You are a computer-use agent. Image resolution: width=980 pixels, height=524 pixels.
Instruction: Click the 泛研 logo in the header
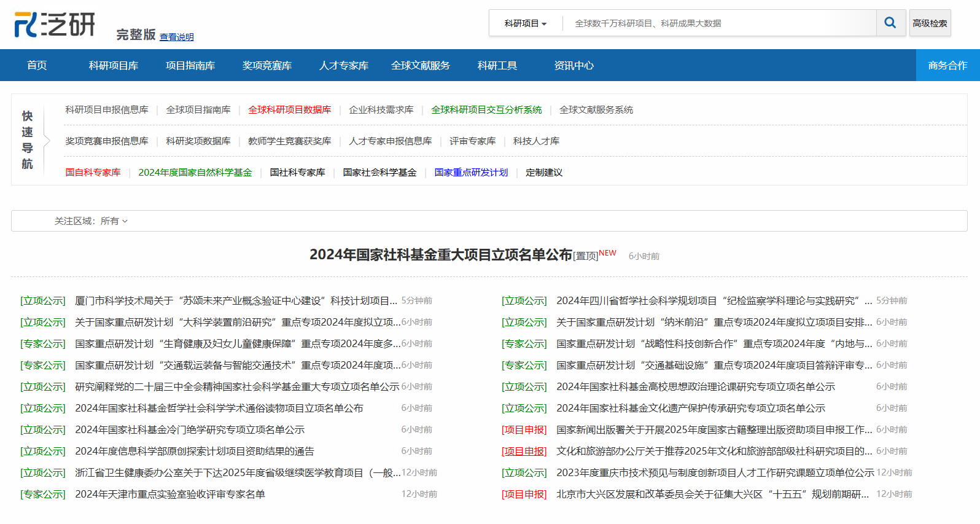[55, 25]
